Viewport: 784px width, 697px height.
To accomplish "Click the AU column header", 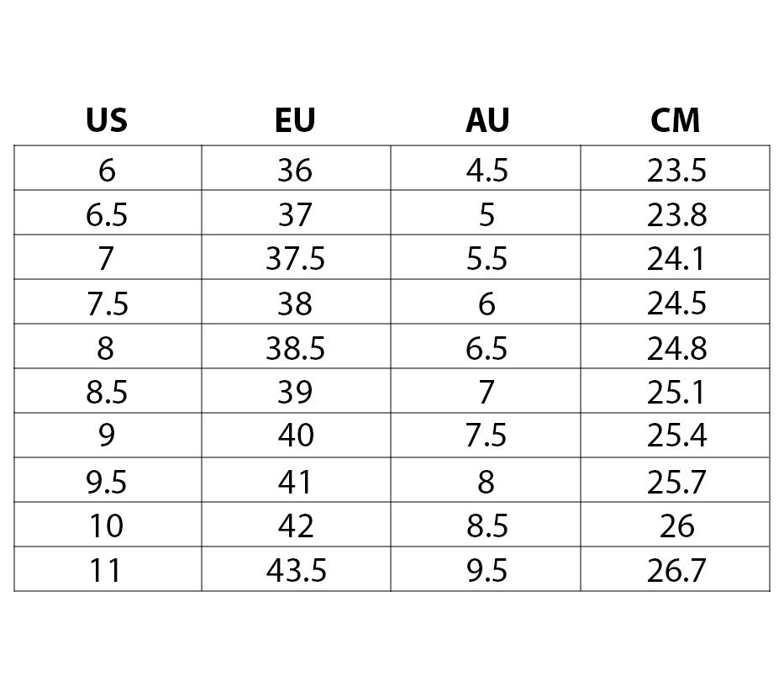I will tap(487, 120).
